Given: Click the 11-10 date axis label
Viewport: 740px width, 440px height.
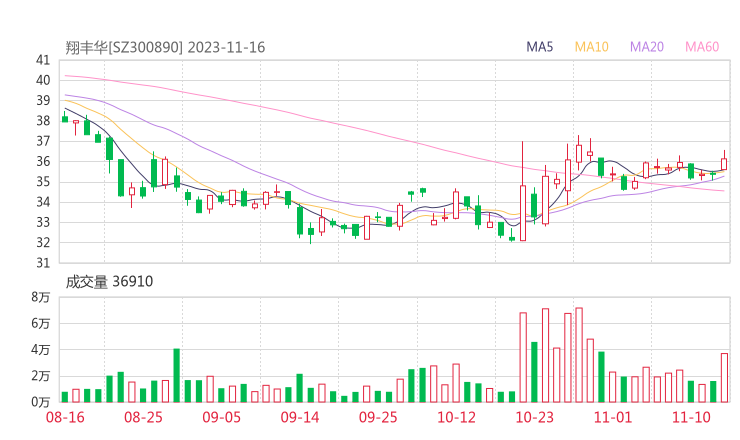Looking at the screenshot, I should tap(691, 418).
